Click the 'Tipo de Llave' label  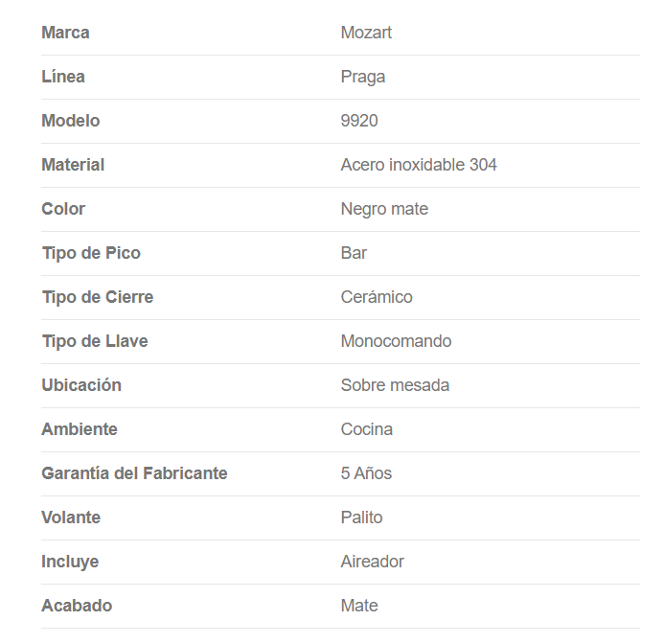pyautogui.click(x=95, y=341)
